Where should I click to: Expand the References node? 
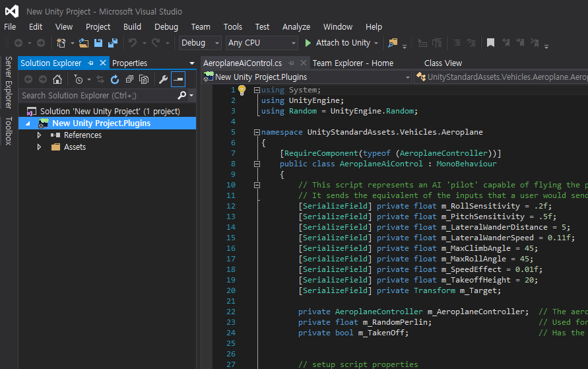39,135
